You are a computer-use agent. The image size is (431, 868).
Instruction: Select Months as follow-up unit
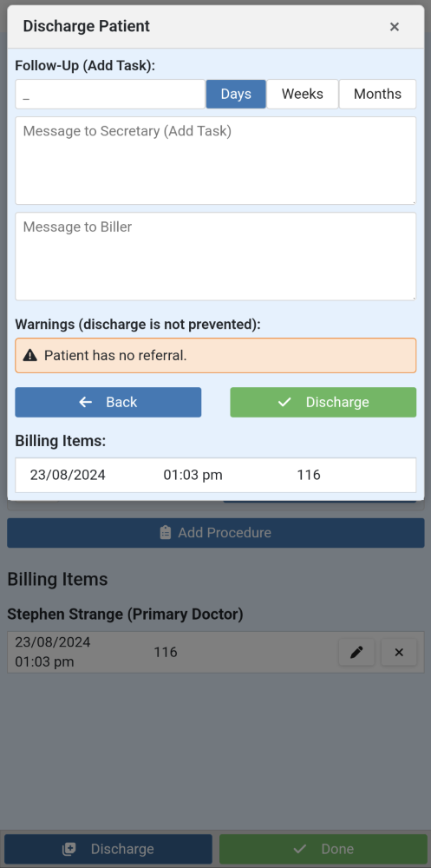[378, 94]
